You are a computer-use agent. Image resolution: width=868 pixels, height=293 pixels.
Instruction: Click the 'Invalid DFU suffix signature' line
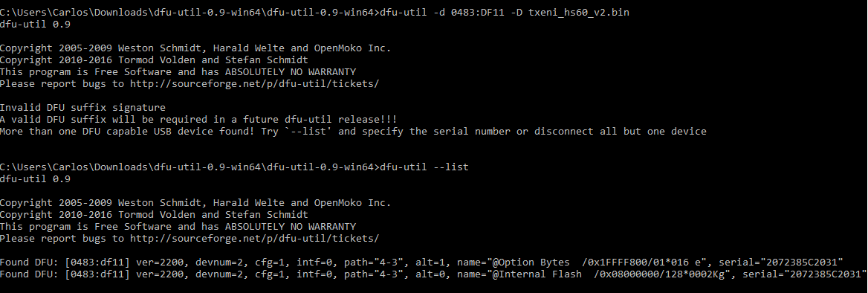[x=83, y=107]
